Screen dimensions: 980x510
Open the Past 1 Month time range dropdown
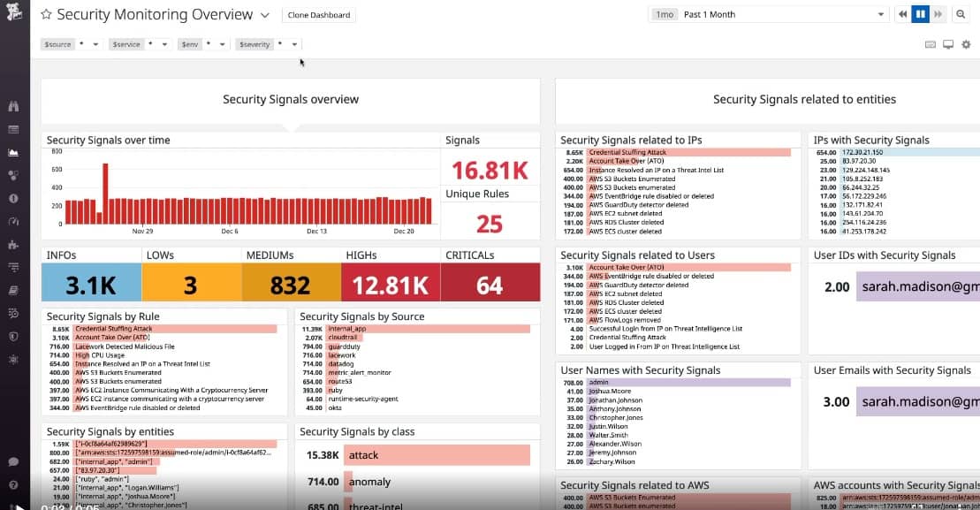768,14
